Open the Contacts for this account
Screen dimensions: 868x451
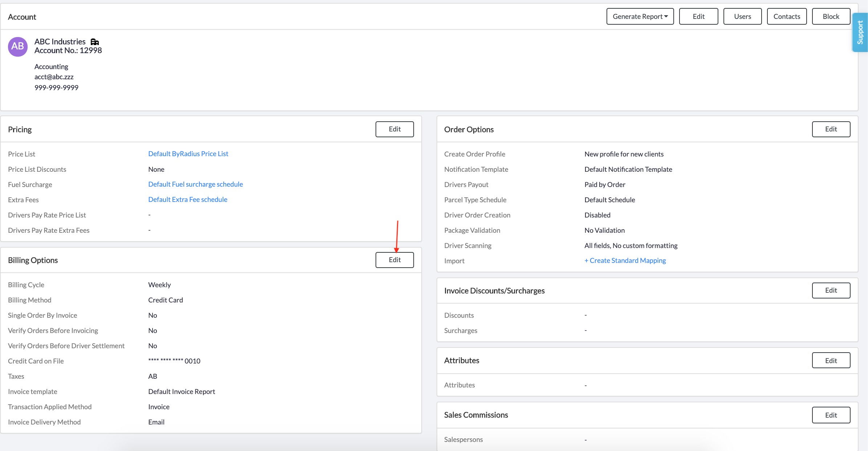point(787,17)
